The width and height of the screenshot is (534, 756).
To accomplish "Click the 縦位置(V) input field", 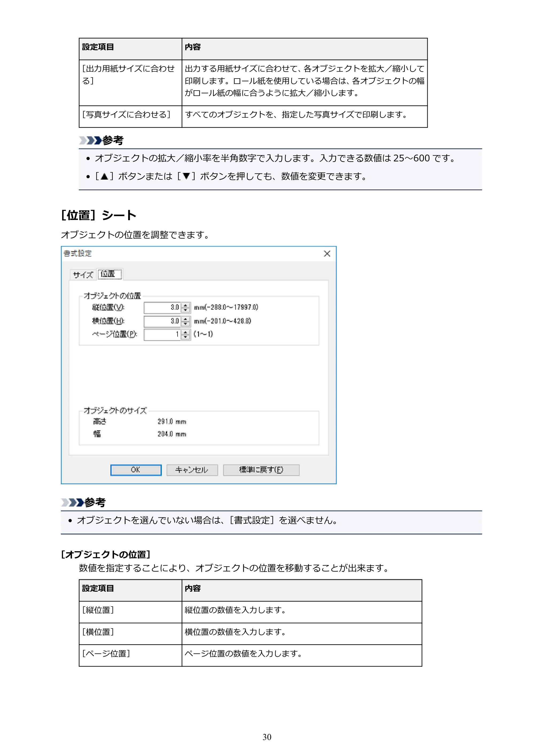I will pos(162,308).
